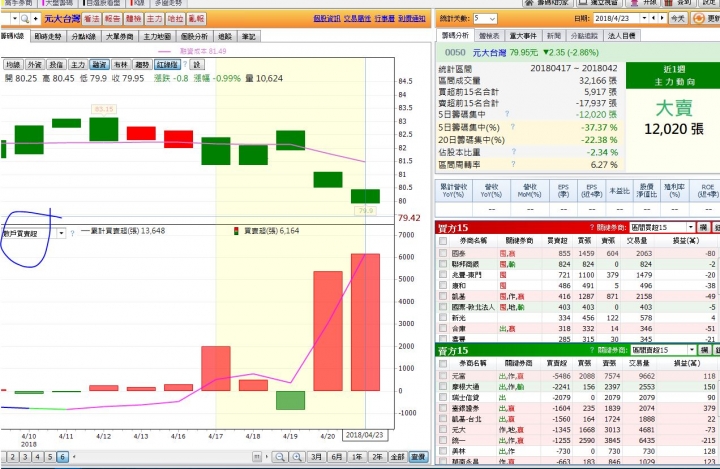720x469 pixels.
Task: Select the 3月 chart range button
Action: tap(316, 457)
